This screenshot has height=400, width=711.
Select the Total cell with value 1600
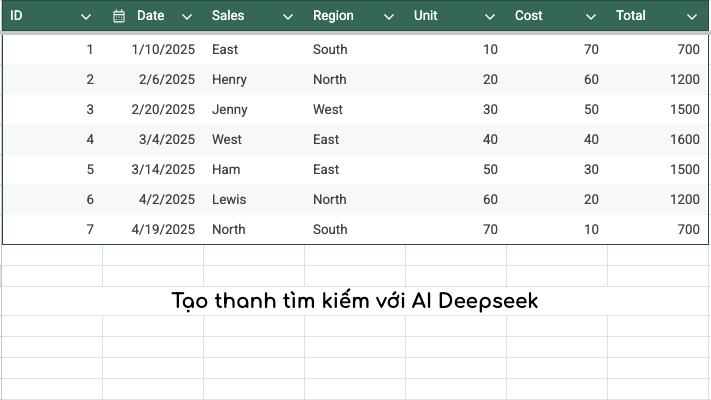658,139
